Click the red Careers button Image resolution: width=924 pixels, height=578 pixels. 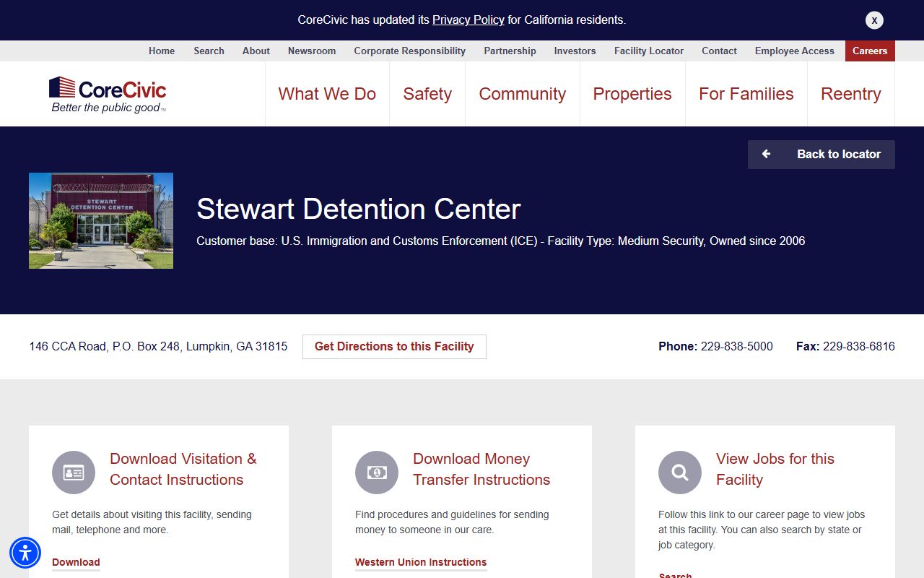(870, 51)
